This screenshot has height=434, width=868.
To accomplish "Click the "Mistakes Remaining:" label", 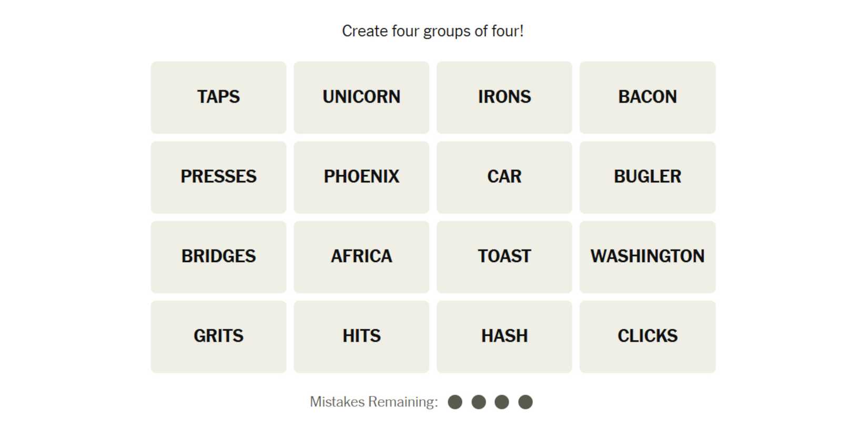I will coord(374,402).
